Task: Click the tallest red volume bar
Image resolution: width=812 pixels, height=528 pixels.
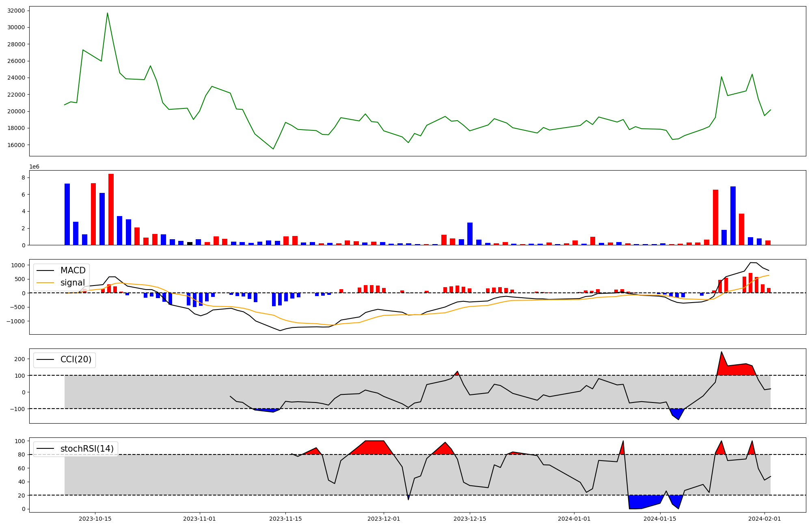Action: point(111,209)
